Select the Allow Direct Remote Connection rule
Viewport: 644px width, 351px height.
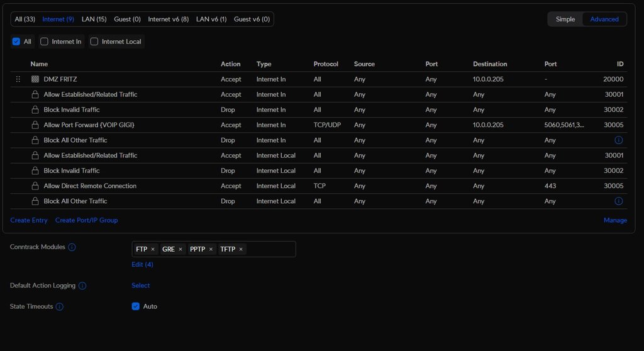tap(90, 186)
